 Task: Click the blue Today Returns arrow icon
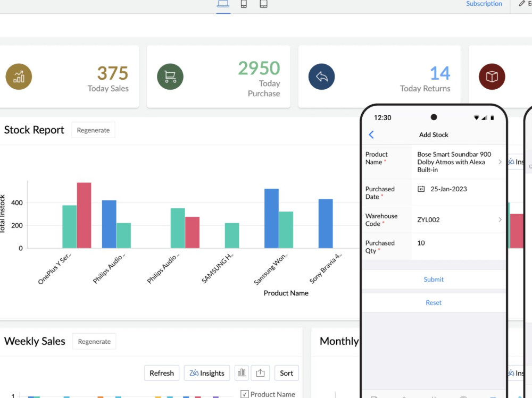[x=322, y=77]
